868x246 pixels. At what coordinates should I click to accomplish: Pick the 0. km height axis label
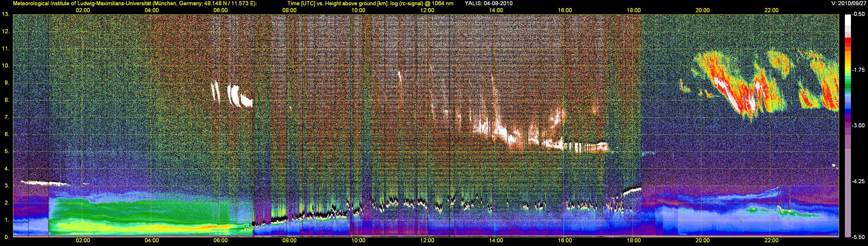click(7, 237)
